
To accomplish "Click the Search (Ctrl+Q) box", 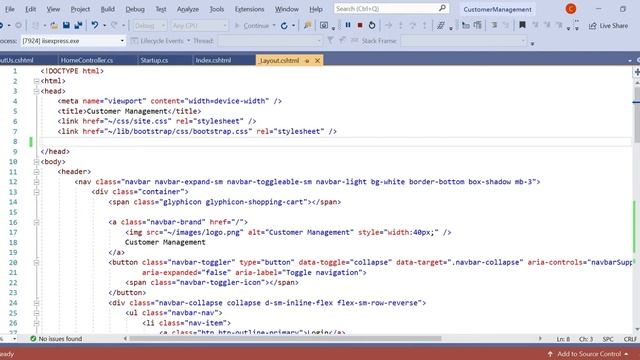I will pyautogui.click(x=391, y=9).
